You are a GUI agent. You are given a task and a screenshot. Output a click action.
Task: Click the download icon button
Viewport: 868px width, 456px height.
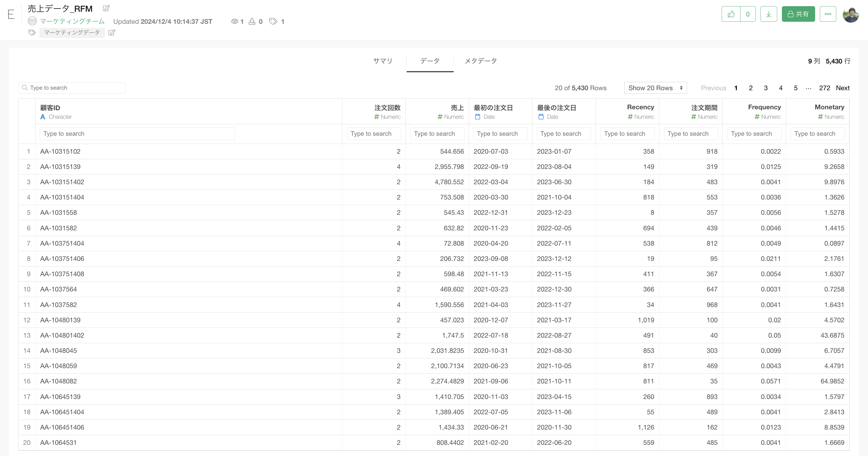(x=769, y=14)
